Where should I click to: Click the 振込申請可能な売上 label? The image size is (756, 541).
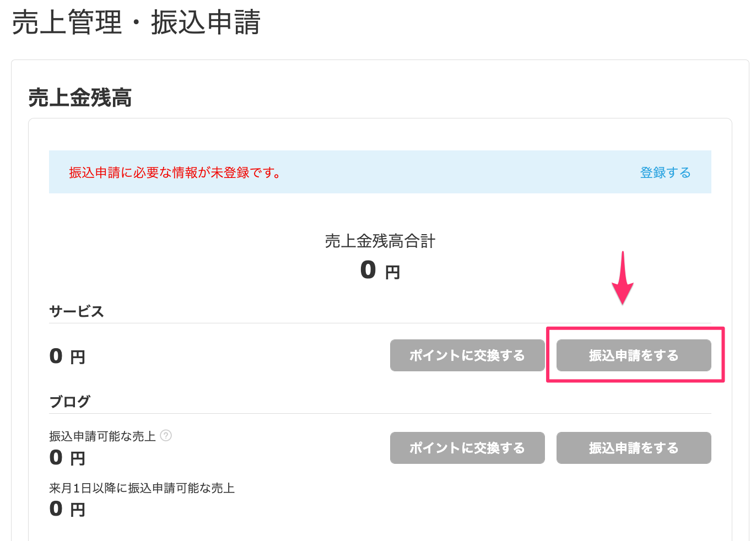tap(102, 436)
